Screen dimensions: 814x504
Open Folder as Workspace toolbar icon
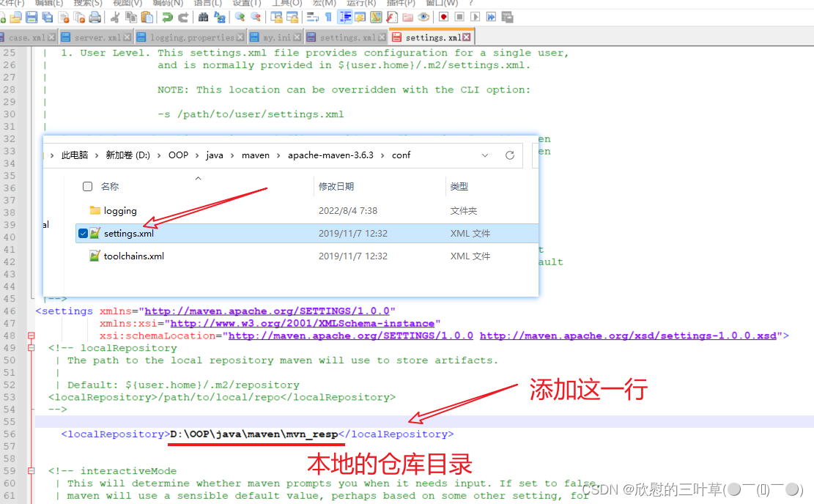click(x=407, y=17)
